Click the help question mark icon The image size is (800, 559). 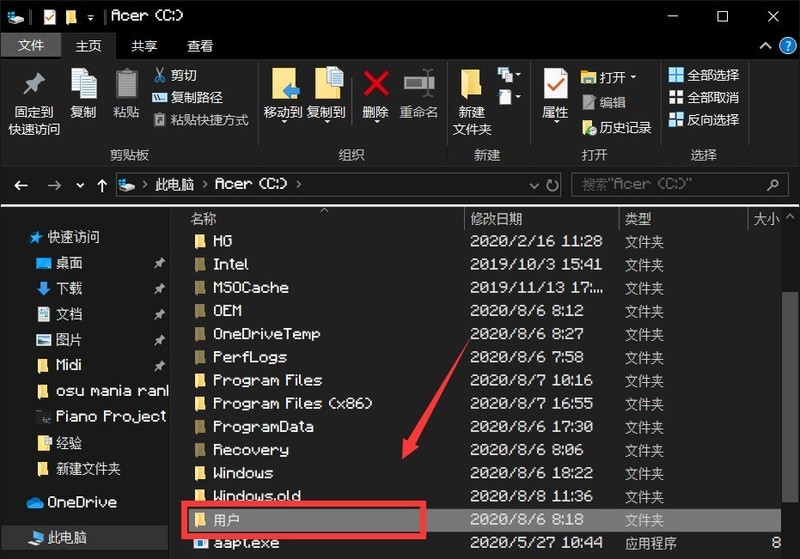pyautogui.click(x=788, y=46)
